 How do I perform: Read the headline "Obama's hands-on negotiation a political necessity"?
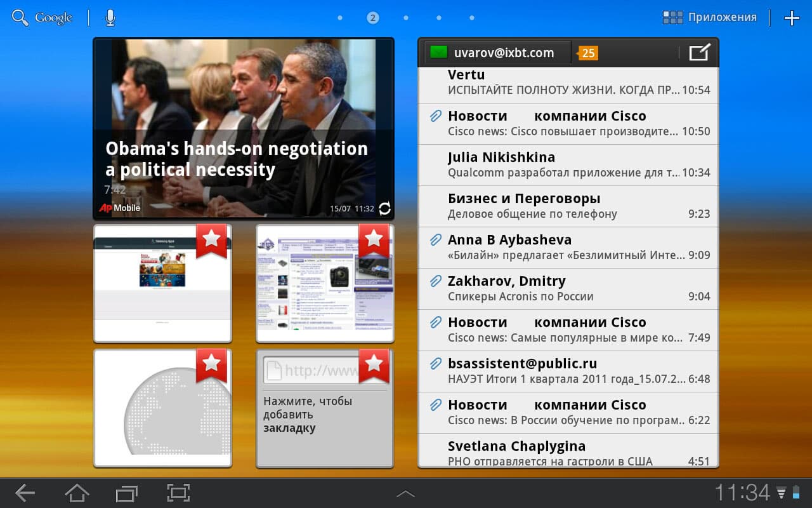[x=237, y=159]
